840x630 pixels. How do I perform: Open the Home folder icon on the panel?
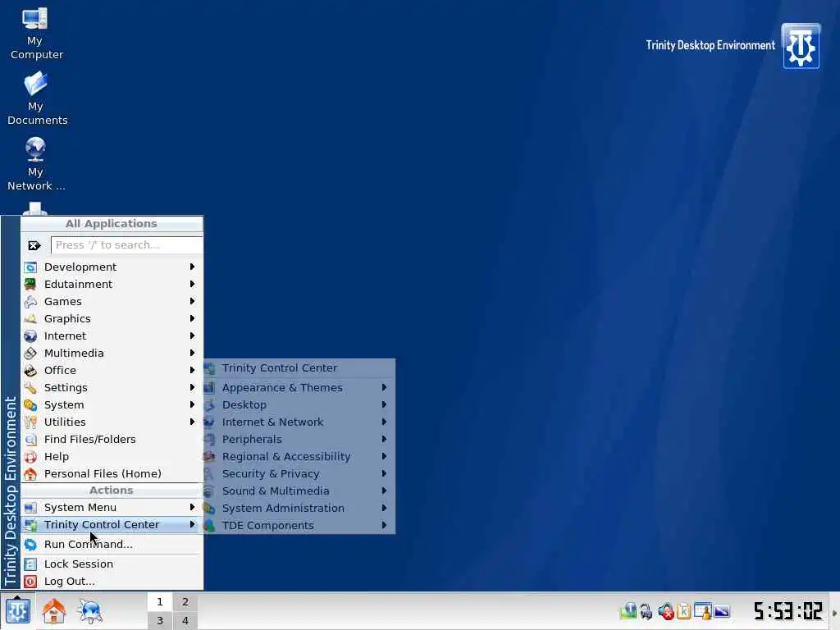click(54, 610)
